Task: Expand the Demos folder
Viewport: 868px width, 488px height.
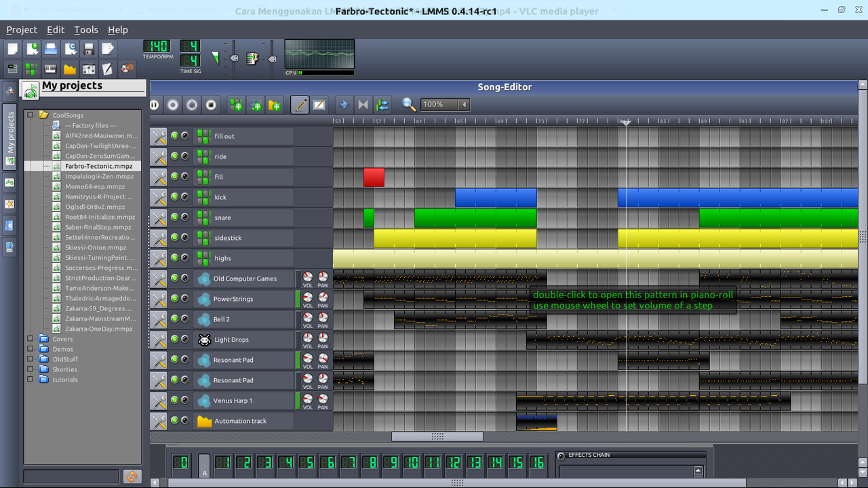Action: tap(30, 349)
